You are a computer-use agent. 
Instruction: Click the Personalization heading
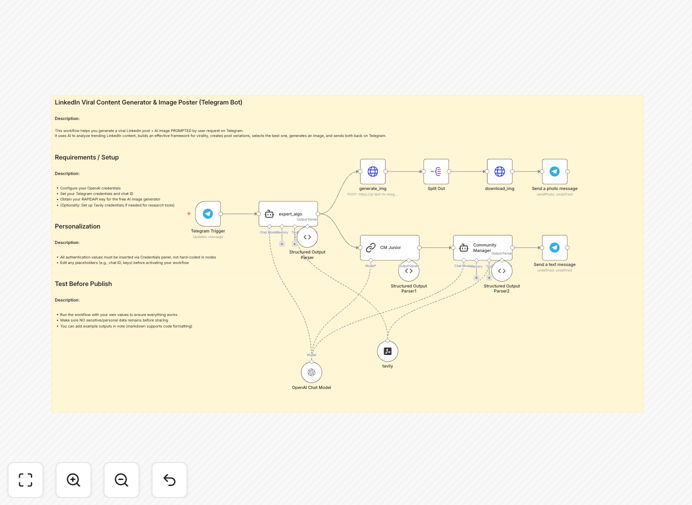[x=77, y=226]
